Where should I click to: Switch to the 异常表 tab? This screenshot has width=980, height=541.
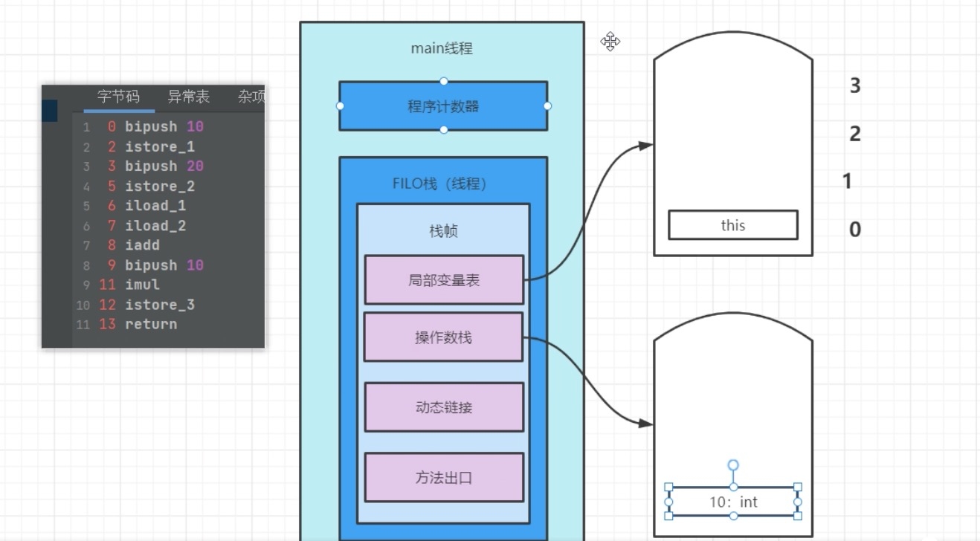click(x=188, y=97)
